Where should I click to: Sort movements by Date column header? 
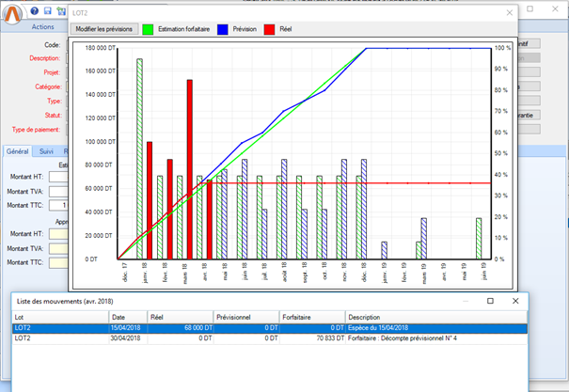click(128, 317)
